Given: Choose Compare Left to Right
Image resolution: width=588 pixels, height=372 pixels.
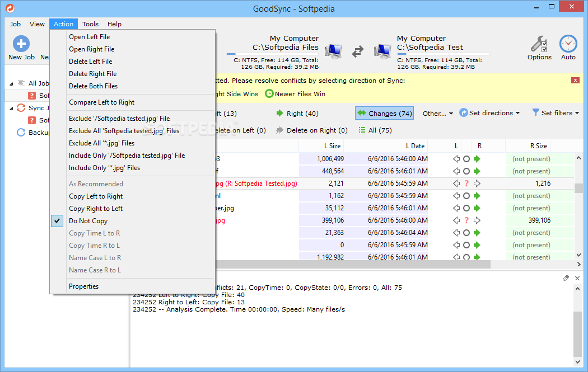Looking at the screenshot, I should (x=133, y=102).
